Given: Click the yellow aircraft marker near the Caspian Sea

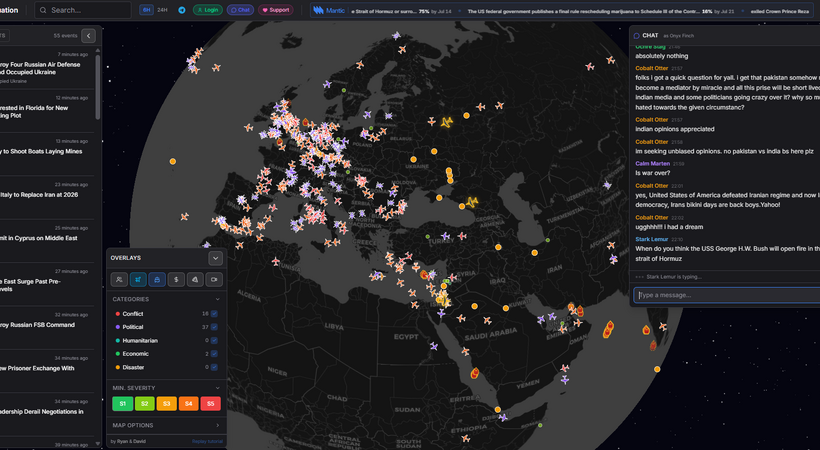Looking at the screenshot, I should 471,201.
